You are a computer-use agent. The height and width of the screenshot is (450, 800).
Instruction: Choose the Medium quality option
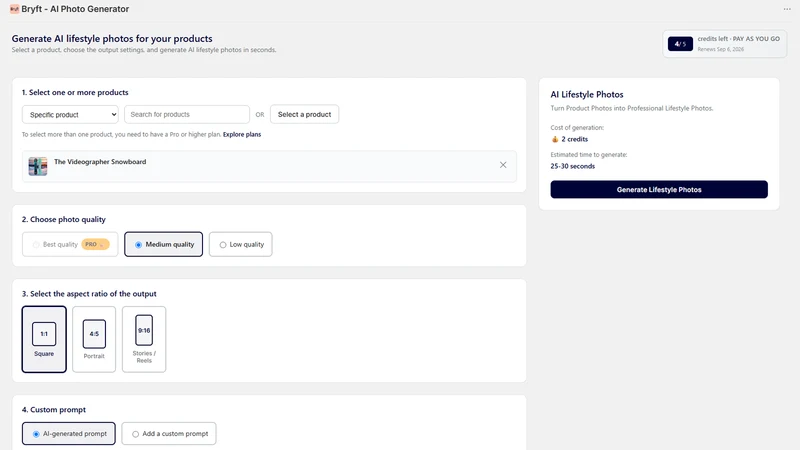[163, 244]
